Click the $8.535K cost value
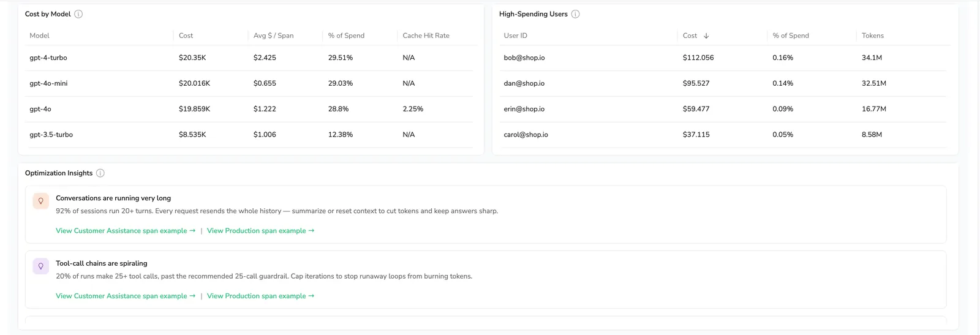980x335 pixels. tap(192, 135)
